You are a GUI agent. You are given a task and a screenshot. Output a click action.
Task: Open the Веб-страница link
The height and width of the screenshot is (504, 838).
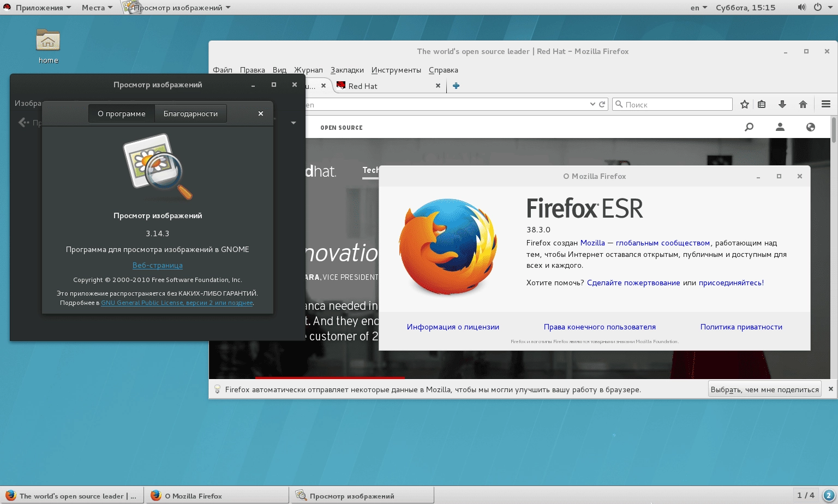coord(158,265)
